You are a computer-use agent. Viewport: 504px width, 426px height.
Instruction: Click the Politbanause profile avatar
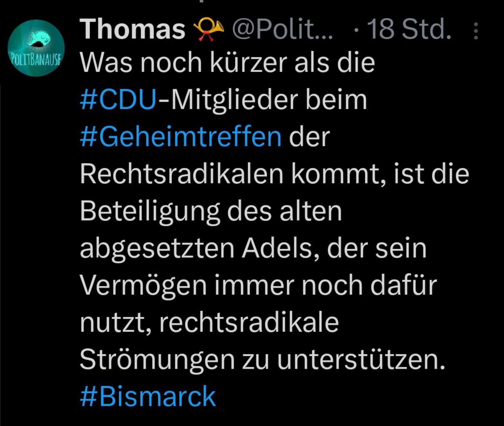coord(36,48)
